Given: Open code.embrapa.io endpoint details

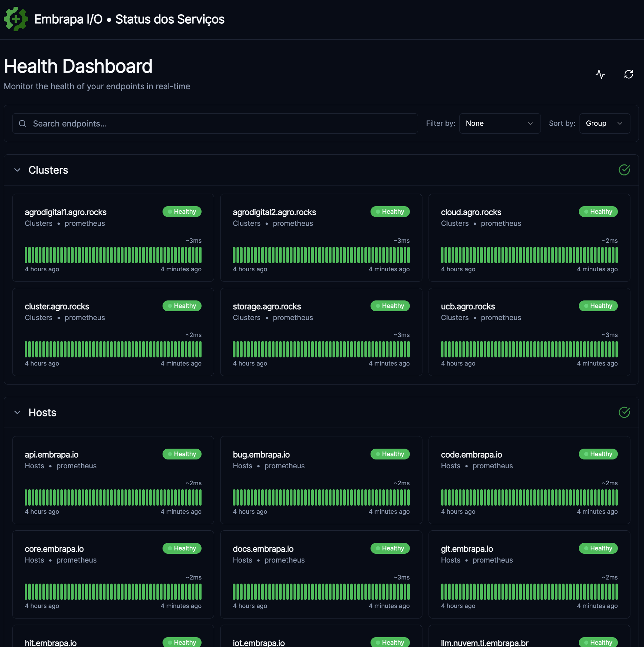Looking at the screenshot, I should (x=471, y=455).
